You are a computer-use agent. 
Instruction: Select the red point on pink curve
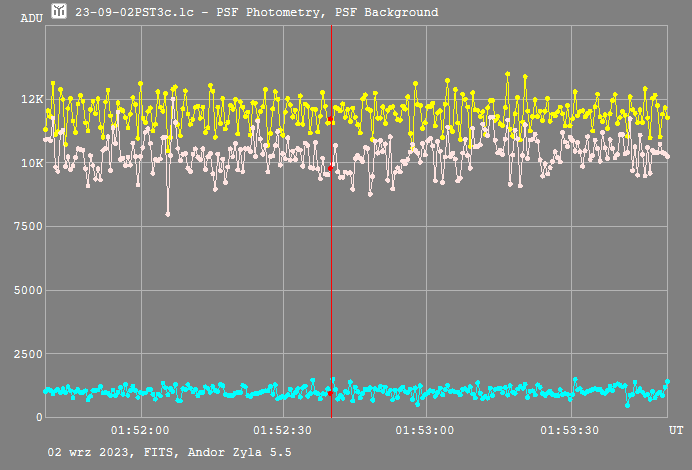point(330,168)
